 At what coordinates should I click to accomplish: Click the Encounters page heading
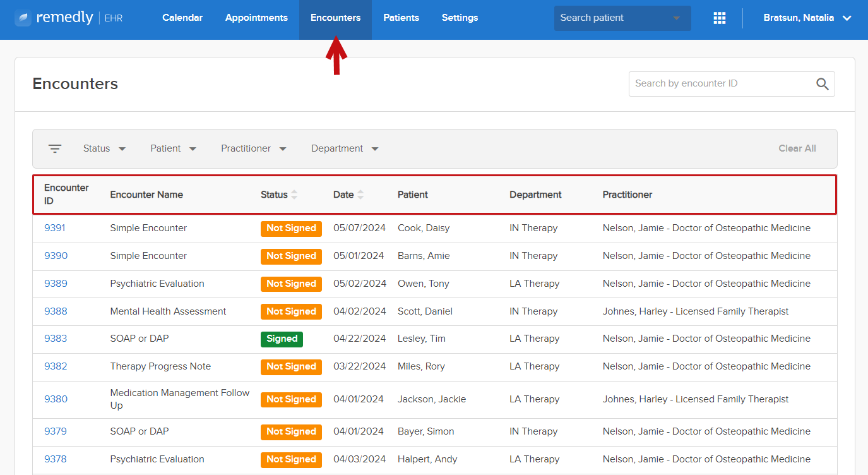tap(75, 84)
